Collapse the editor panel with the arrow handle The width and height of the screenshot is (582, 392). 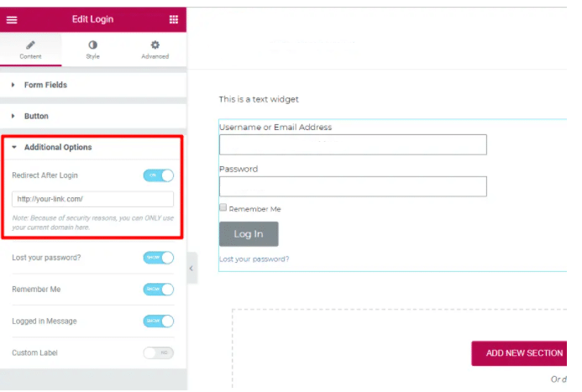pyautogui.click(x=191, y=268)
